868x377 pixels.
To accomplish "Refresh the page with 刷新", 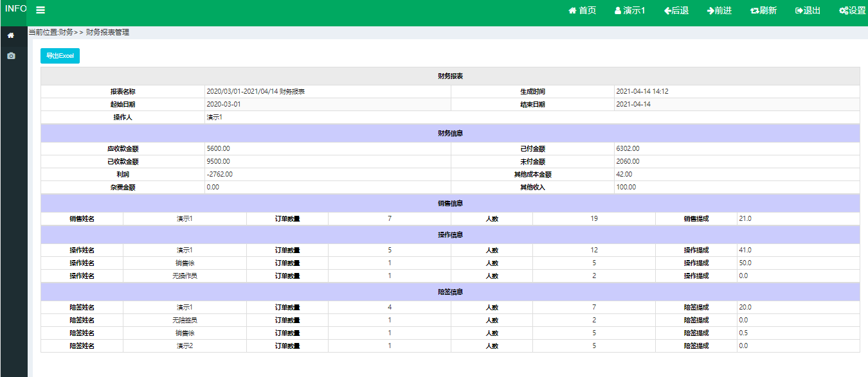I will (x=763, y=10).
